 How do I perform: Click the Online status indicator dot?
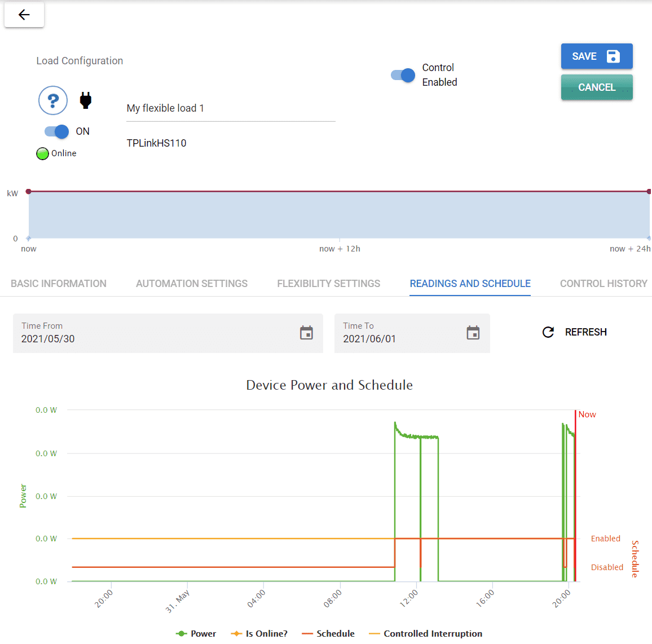[x=41, y=153]
